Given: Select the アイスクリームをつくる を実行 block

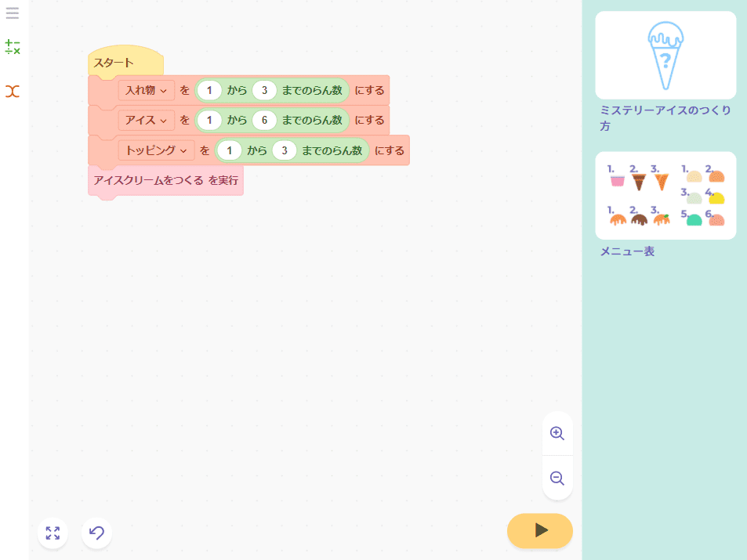Looking at the screenshot, I should (x=165, y=180).
